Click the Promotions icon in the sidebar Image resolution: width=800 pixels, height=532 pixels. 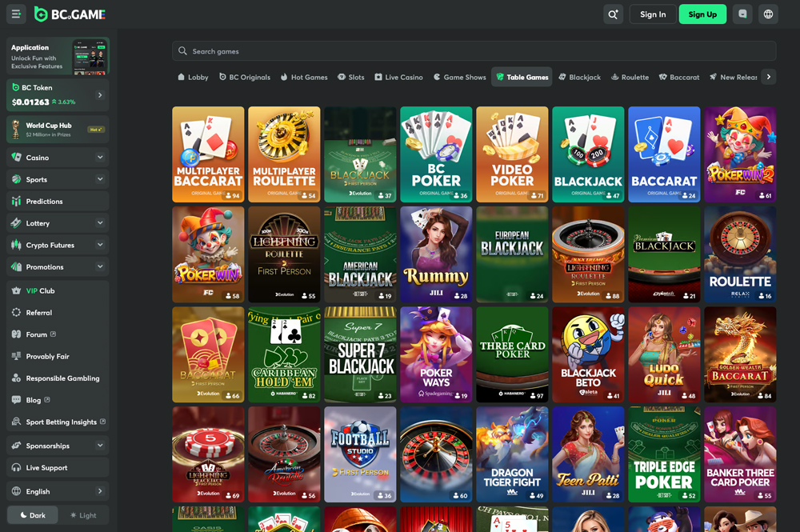point(16,266)
